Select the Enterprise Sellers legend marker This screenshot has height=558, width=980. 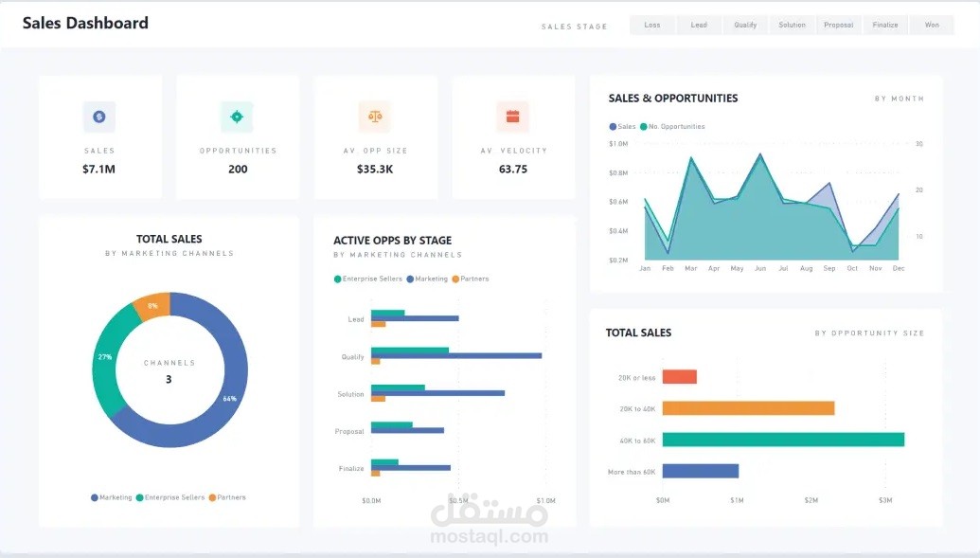338,279
